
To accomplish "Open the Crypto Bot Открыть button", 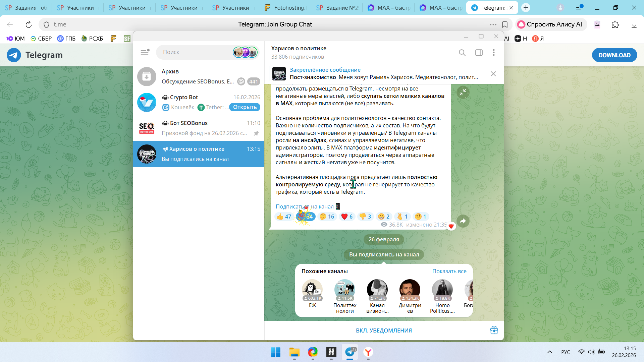I will click(245, 107).
